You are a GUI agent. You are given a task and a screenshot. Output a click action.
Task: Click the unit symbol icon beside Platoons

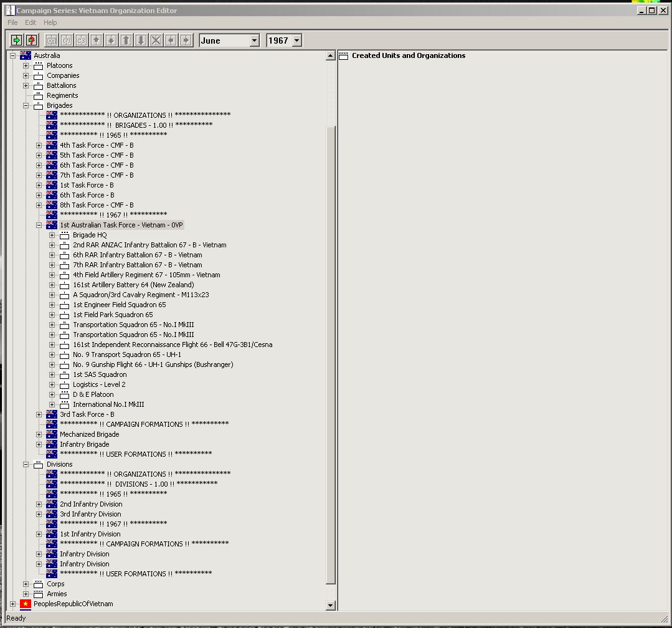[x=38, y=65]
